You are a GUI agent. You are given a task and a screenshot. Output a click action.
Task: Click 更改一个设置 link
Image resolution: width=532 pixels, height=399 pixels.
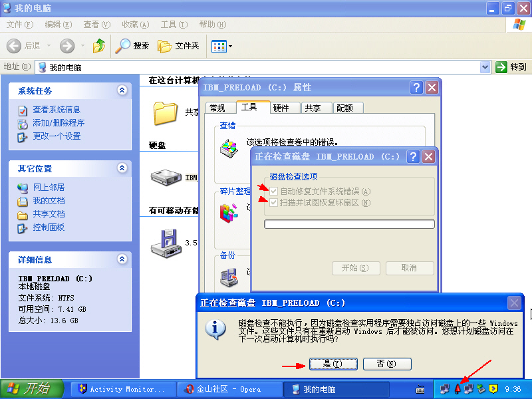57,136
